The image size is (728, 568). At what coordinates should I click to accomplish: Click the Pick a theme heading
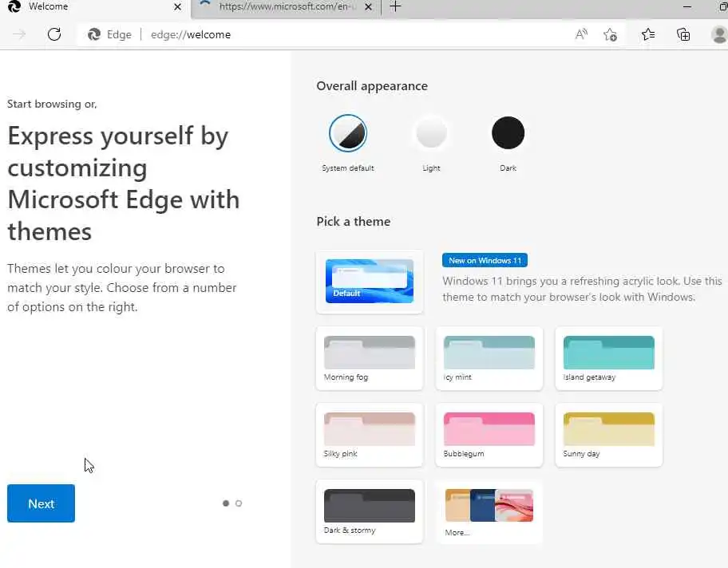click(x=354, y=221)
